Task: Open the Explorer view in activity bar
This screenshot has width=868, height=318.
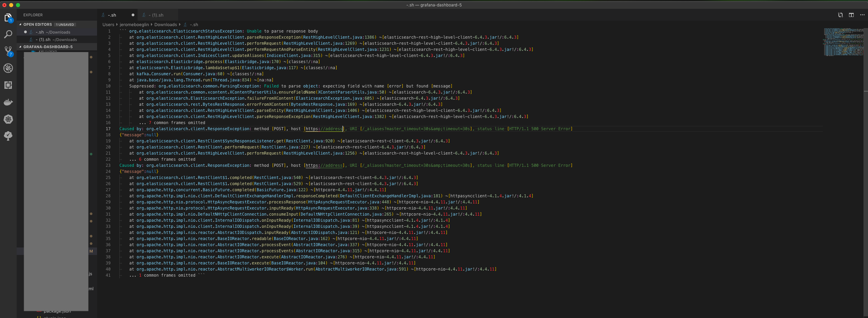Action: point(8,18)
